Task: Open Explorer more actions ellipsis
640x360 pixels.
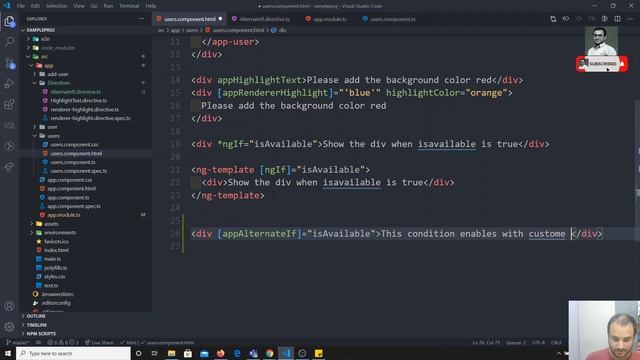Action: pos(141,19)
